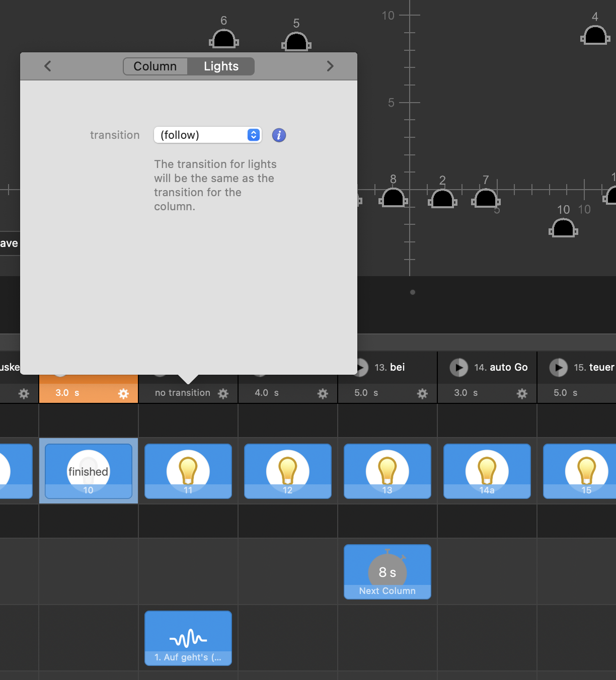Select light fixture 6 in stage view
The width and height of the screenshot is (616, 680).
224,39
